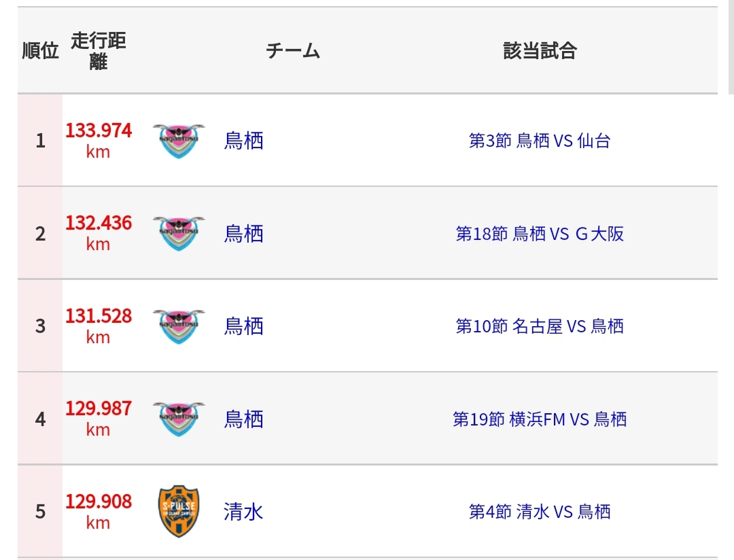Click the Shimizu S-Pulse logo
Screen dimensions: 734x560
click(179, 511)
